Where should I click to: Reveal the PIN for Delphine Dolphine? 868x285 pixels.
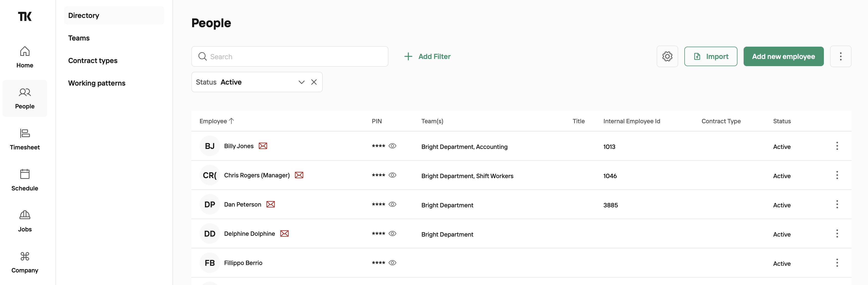(x=392, y=233)
